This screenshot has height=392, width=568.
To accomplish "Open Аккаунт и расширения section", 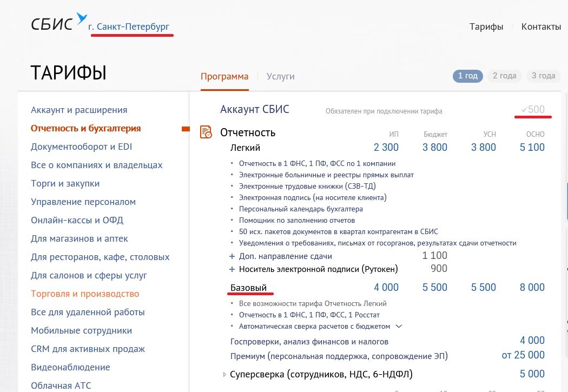I will (x=79, y=110).
